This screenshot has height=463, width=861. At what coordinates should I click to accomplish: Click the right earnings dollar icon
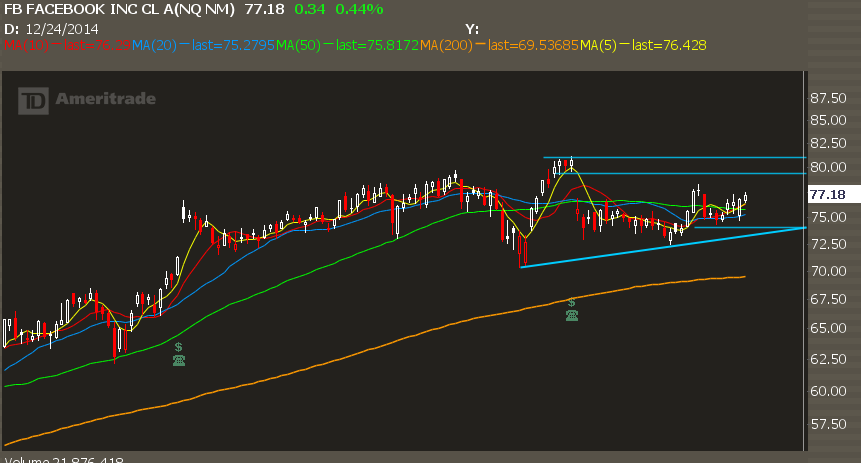click(571, 301)
